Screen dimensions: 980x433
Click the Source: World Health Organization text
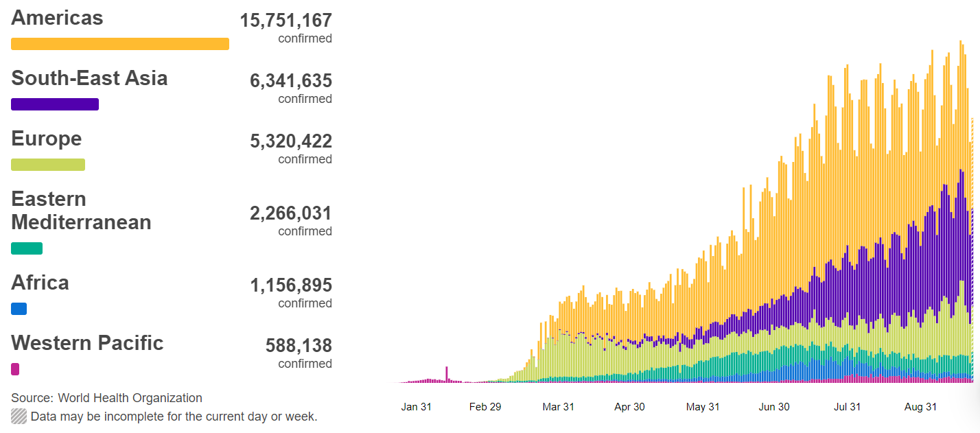click(106, 398)
